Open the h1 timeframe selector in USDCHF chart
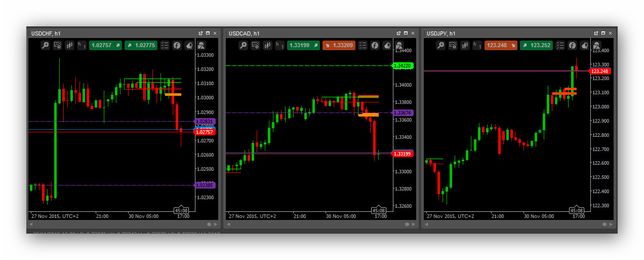The width and height of the screenshot is (644, 260). 82,45
